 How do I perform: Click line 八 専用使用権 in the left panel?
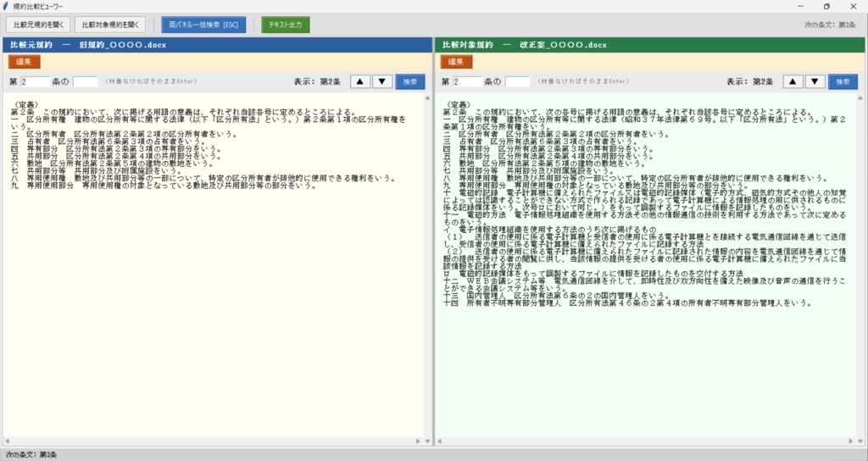click(x=203, y=178)
